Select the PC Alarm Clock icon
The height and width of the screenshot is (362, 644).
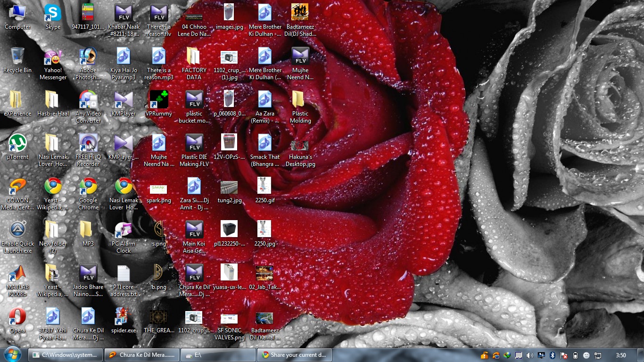pyautogui.click(x=124, y=230)
